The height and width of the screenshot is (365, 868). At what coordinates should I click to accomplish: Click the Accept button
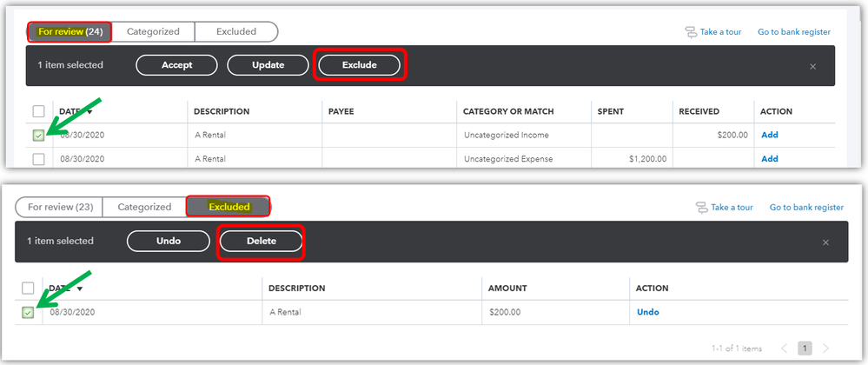click(x=176, y=65)
